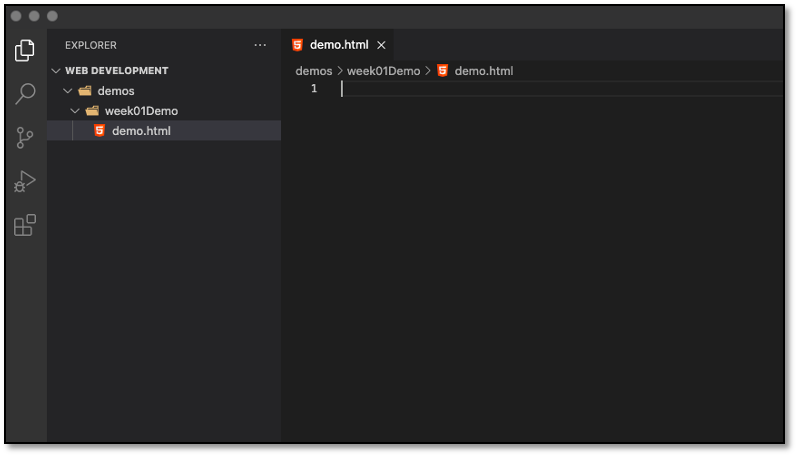Viewport: 798px width, 458px height.
Task: Click the week01Demo breadcrumb segment
Action: pos(384,71)
